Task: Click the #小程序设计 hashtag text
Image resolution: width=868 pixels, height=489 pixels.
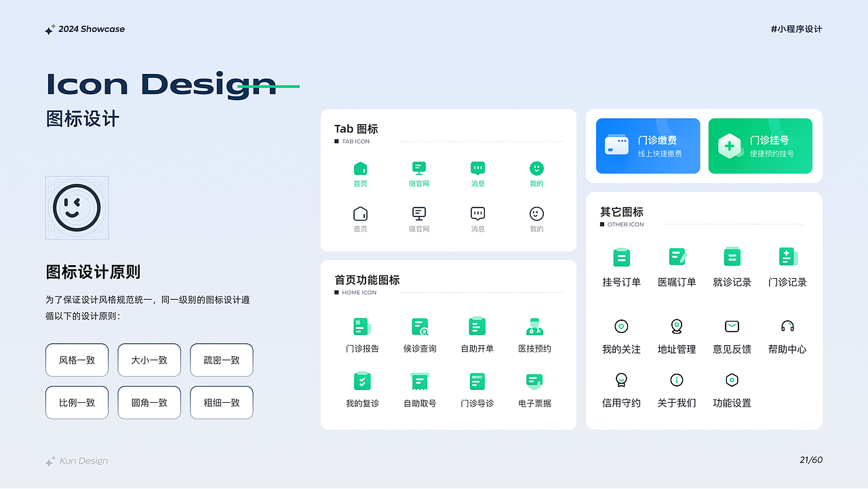Action: click(797, 29)
